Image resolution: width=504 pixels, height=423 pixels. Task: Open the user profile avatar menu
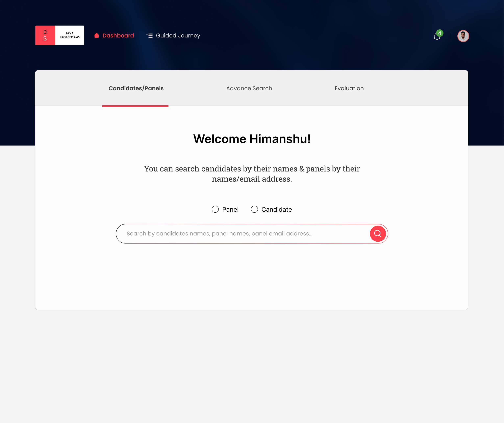(x=463, y=36)
